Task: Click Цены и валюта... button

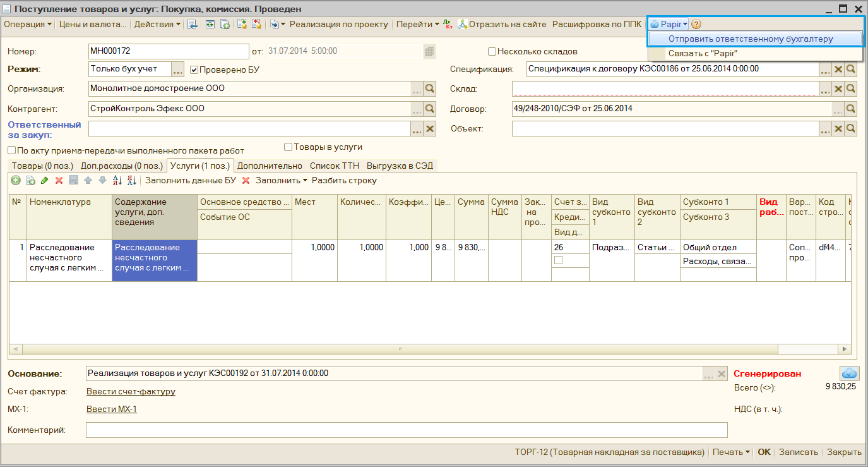Action: click(93, 25)
